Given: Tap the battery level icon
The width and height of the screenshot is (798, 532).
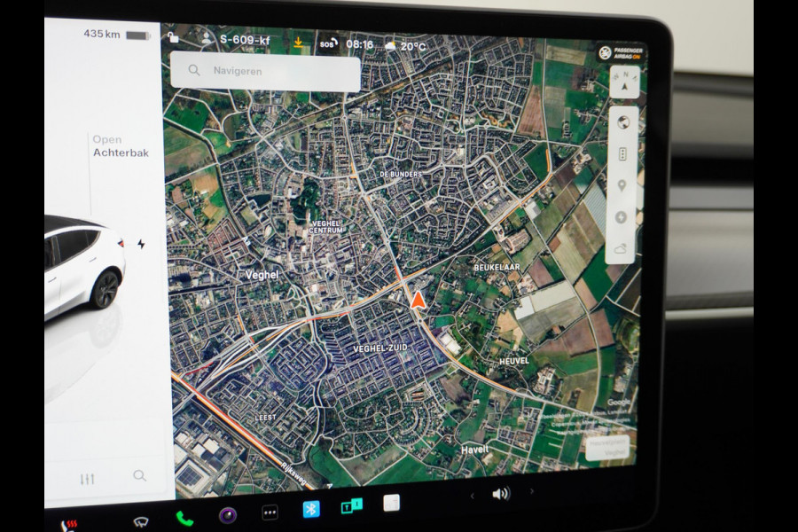Looking at the screenshot, I should click(138, 35).
